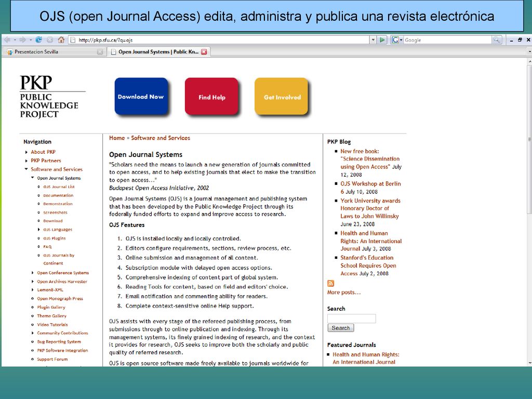Open the Google search engine selector
532x399 pixels.
(397, 40)
